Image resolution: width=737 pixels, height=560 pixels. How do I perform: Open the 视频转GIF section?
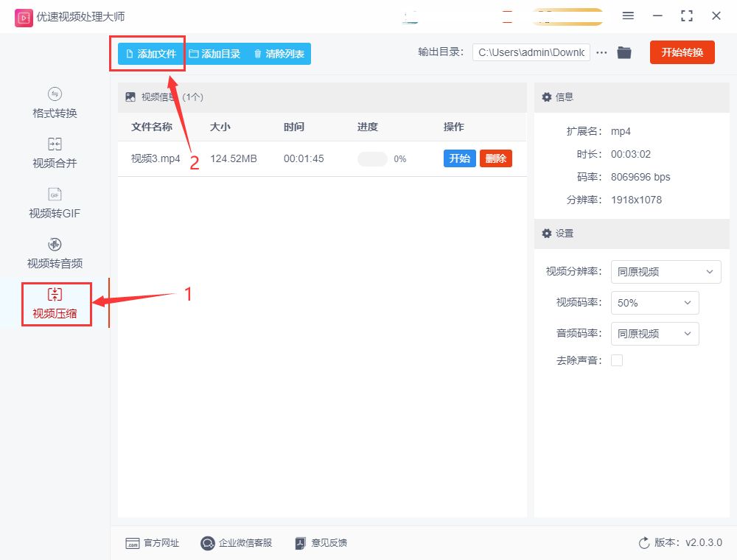pos(55,203)
